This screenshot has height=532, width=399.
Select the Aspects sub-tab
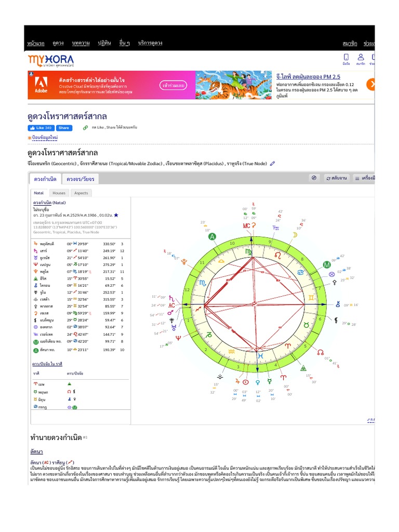[81, 193]
